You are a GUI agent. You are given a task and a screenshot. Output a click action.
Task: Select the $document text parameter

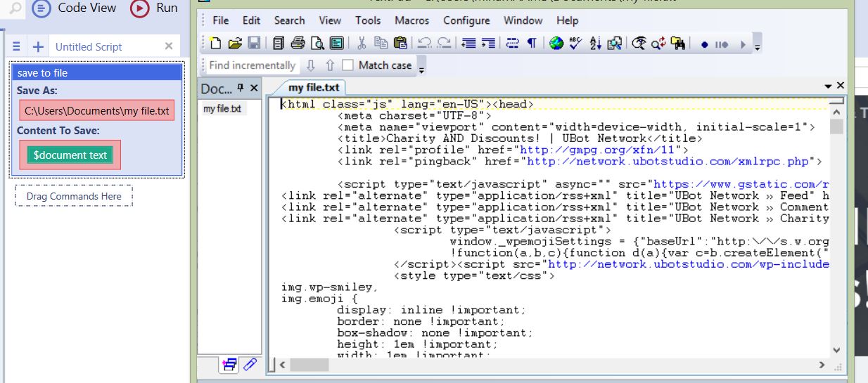tap(70, 155)
